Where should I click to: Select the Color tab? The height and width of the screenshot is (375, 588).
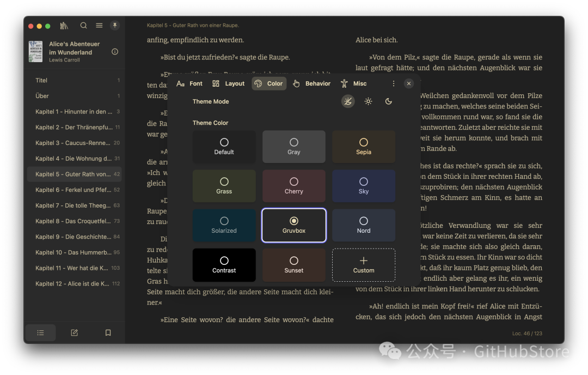tap(269, 84)
